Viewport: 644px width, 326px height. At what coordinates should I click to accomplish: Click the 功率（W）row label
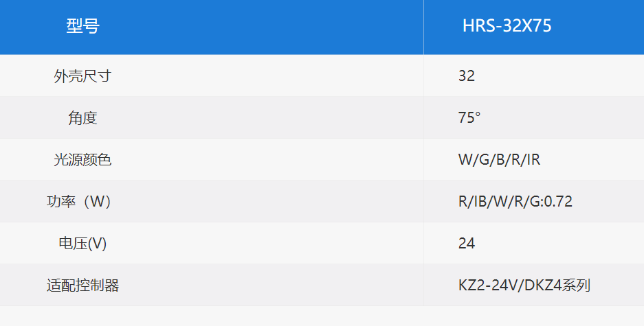(79, 201)
